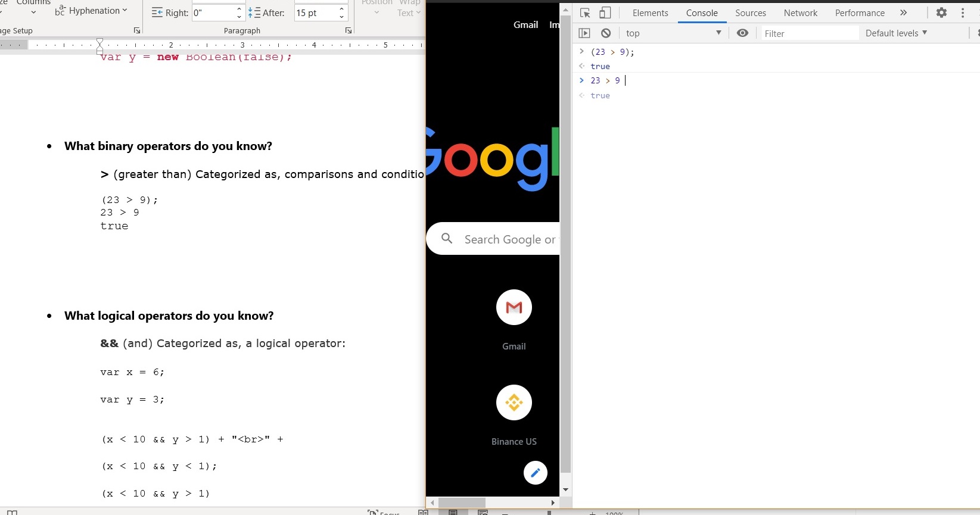Viewport: 980px width, 515px height.
Task: Select the DevTools inspect element icon
Action: (x=585, y=13)
